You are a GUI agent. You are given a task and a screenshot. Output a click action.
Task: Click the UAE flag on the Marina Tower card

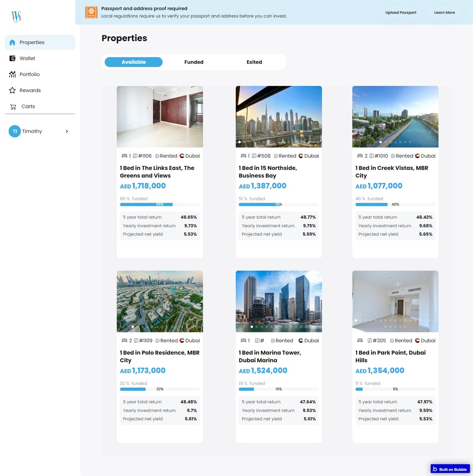[x=301, y=341]
